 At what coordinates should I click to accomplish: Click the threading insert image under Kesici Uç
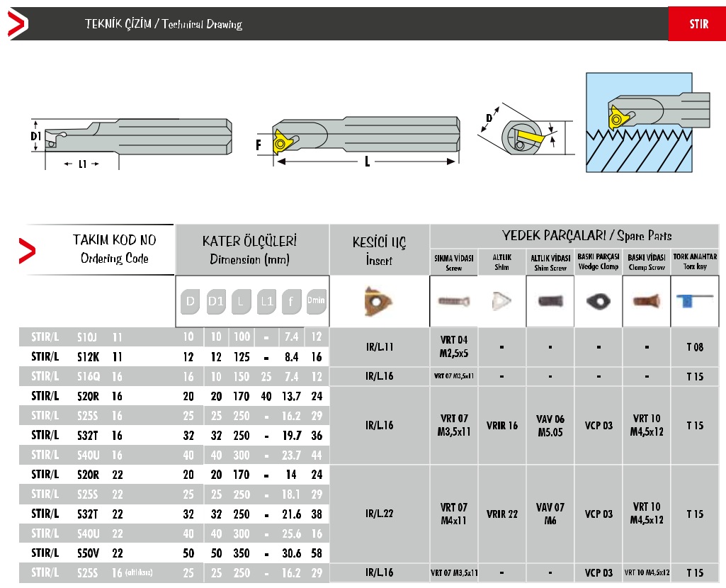click(x=378, y=302)
